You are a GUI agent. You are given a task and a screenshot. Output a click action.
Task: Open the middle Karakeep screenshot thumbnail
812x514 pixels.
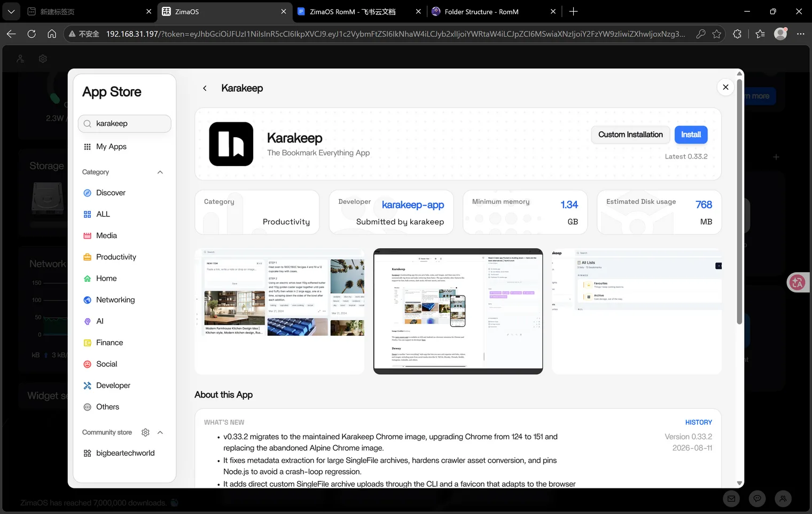click(458, 311)
